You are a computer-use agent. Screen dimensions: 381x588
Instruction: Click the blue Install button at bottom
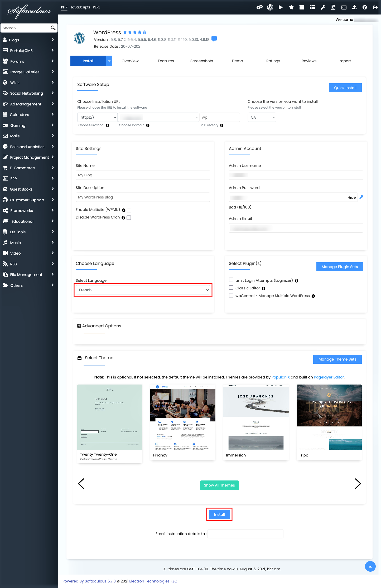[219, 514]
